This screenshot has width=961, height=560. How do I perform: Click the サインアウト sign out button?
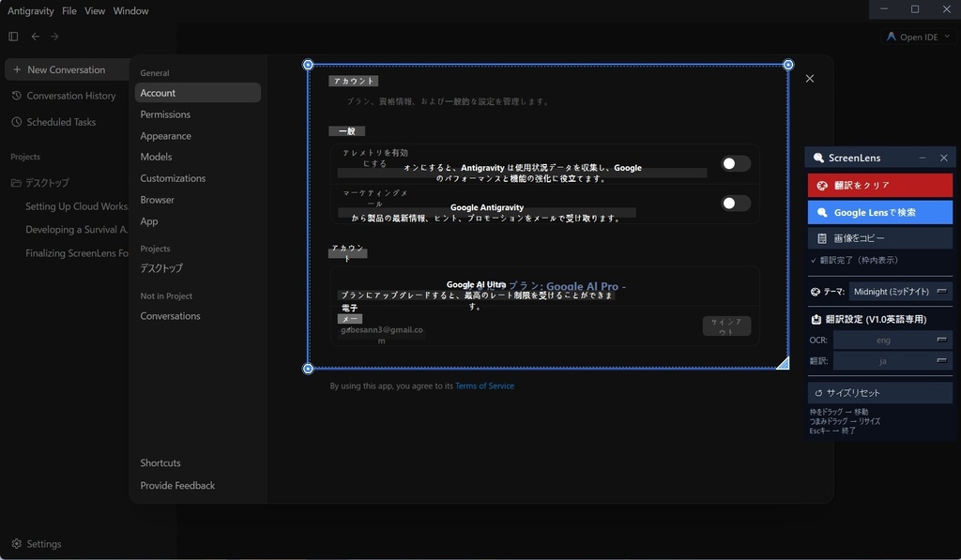click(x=726, y=325)
